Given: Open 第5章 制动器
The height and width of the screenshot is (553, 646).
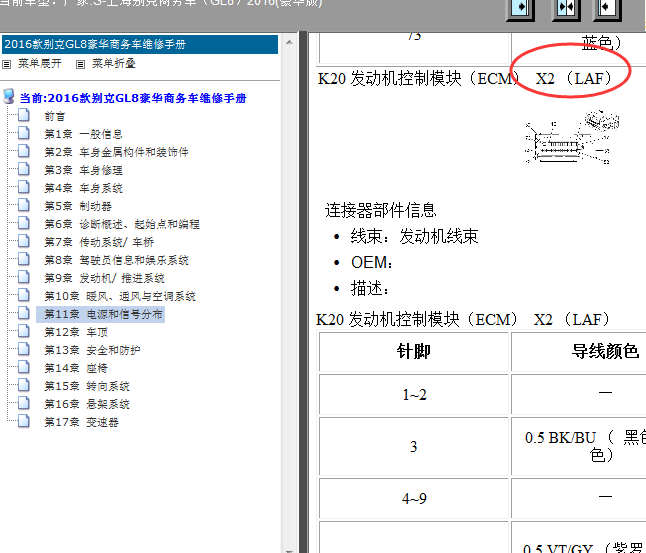Looking at the screenshot, I should [78, 206].
